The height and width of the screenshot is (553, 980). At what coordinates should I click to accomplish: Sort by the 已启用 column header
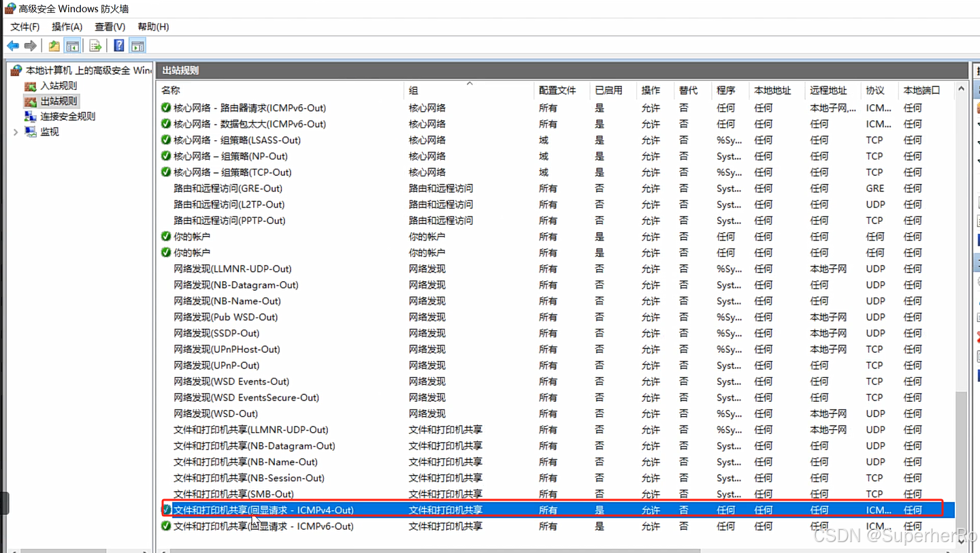tap(612, 90)
